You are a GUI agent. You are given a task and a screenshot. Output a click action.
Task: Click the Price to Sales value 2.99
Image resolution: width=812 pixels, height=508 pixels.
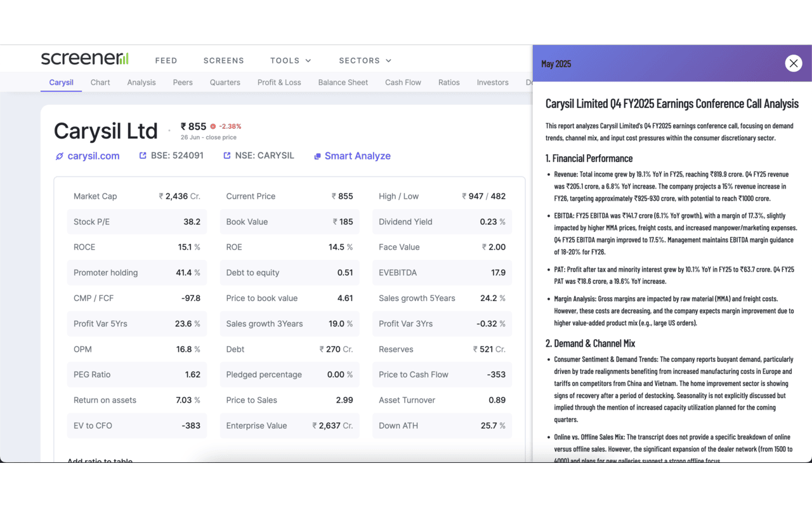(344, 400)
